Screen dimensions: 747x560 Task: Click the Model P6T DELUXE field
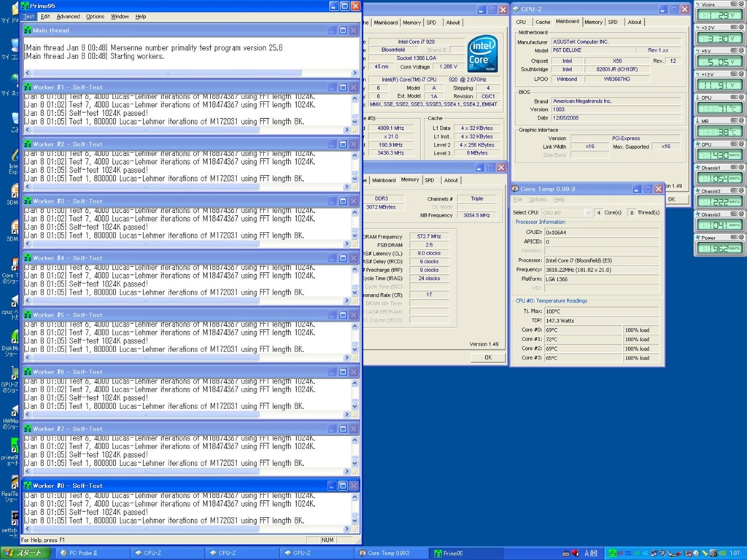click(593, 50)
